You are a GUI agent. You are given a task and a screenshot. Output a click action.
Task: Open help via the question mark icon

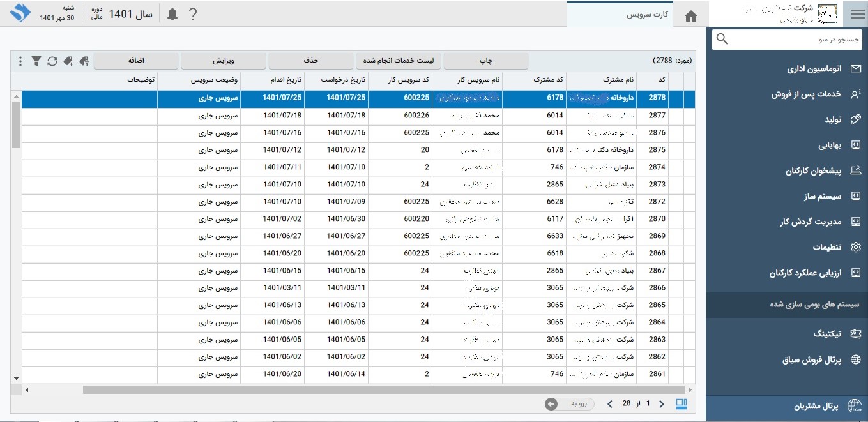click(193, 14)
